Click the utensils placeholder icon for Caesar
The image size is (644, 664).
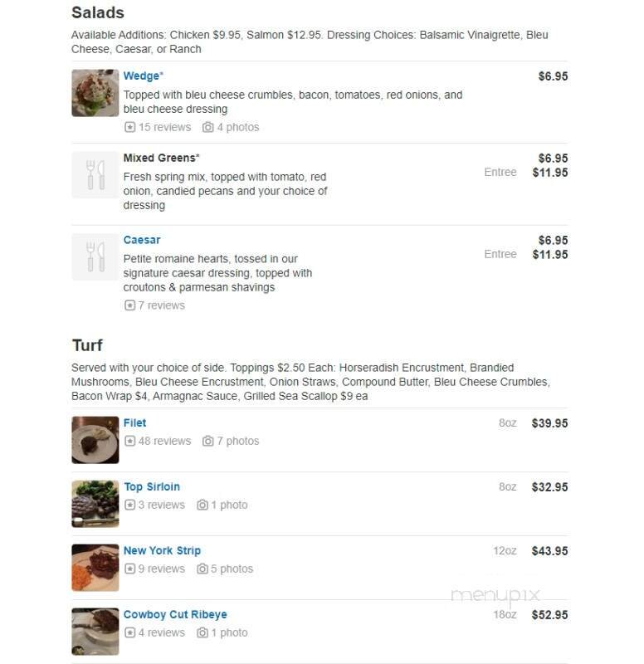pyautogui.click(x=95, y=256)
